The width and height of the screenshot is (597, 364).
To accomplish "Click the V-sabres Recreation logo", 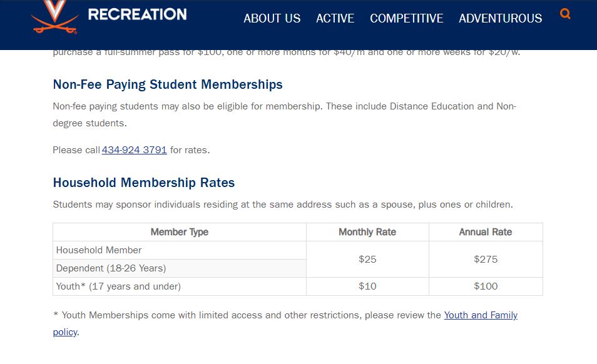I will coord(55,17).
